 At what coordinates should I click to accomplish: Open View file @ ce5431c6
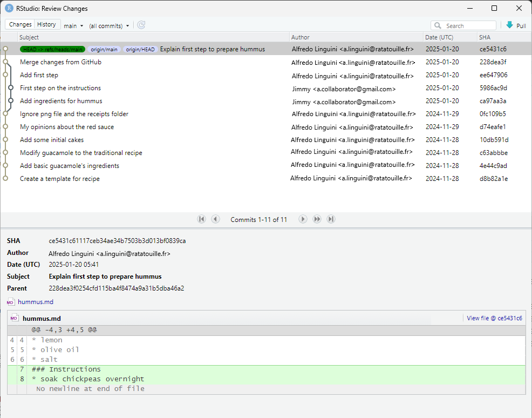tap(494, 318)
